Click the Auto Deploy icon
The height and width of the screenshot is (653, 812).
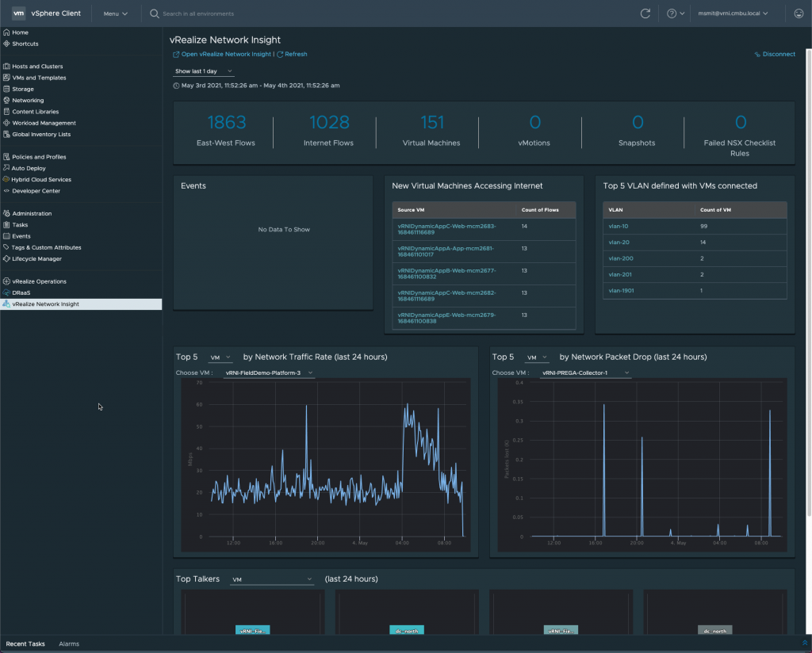[6, 168]
